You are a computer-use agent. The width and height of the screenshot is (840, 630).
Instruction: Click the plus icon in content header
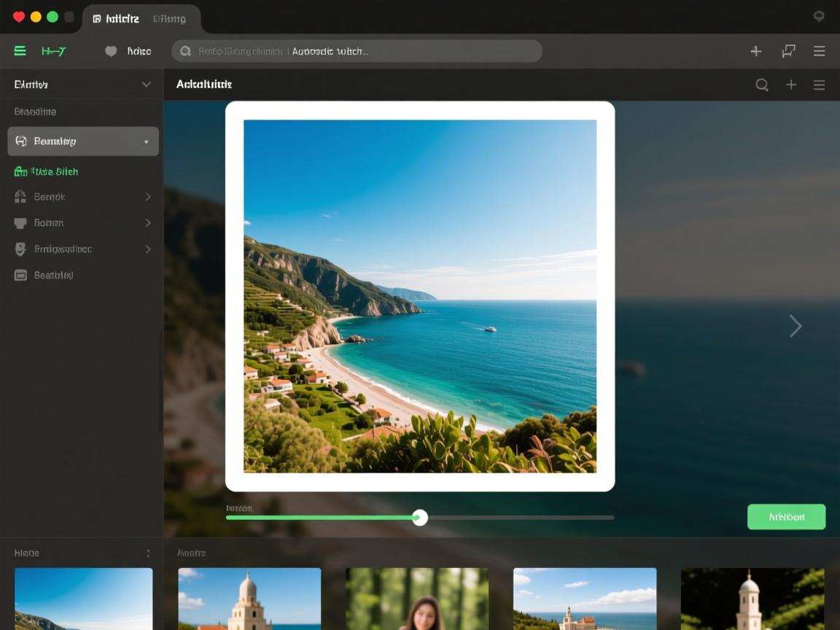click(791, 85)
